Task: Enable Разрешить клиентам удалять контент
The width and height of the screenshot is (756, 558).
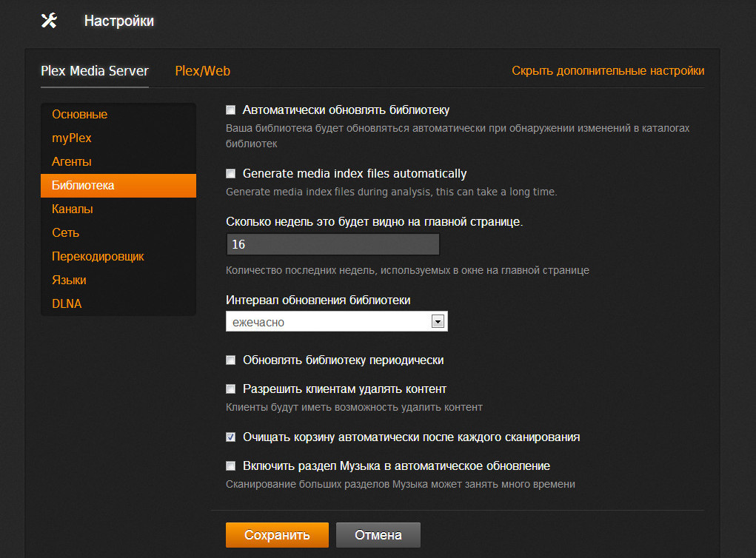Action: pyautogui.click(x=230, y=389)
